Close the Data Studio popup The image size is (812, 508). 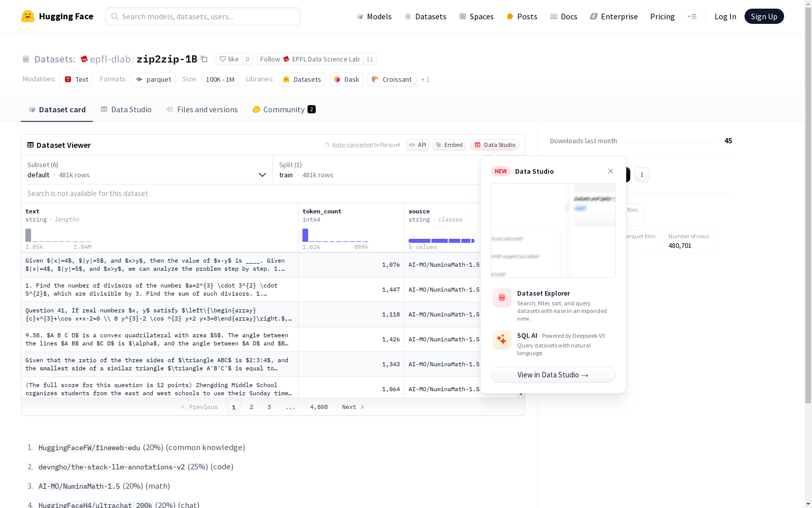point(611,171)
